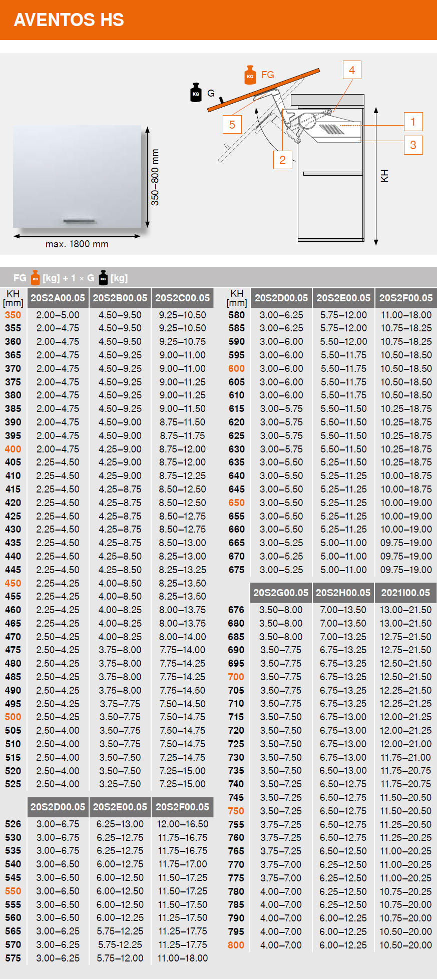Click the 20S2C00.05 column header
This screenshot has width=437, height=980.
[183, 298]
